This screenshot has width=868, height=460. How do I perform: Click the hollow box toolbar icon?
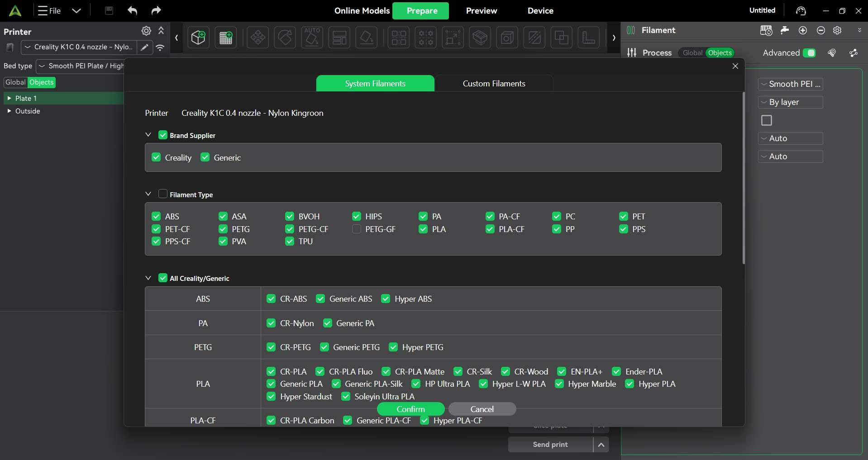click(x=480, y=38)
